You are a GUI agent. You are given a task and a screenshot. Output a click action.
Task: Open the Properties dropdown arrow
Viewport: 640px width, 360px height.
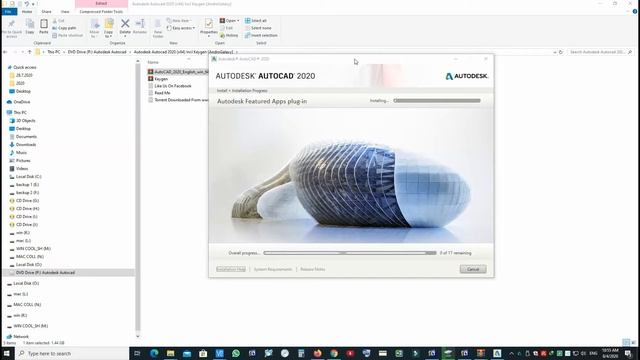[209, 36]
